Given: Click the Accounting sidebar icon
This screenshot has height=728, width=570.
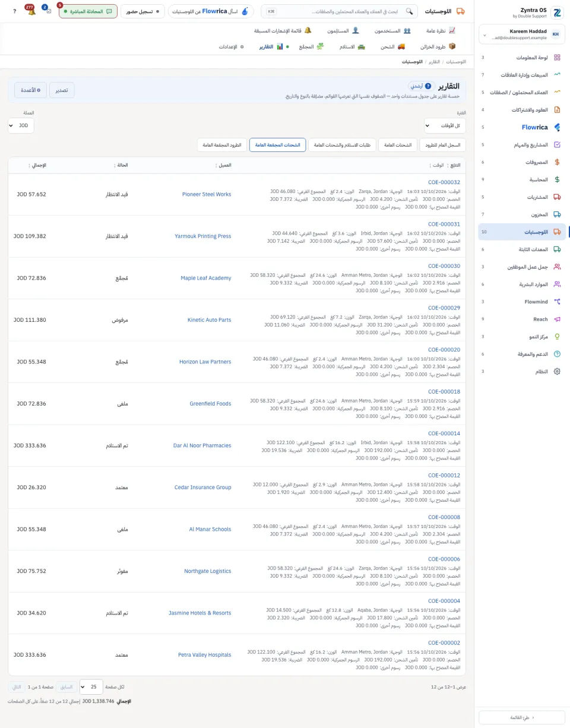Looking at the screenshot, I should coord(557,179).
